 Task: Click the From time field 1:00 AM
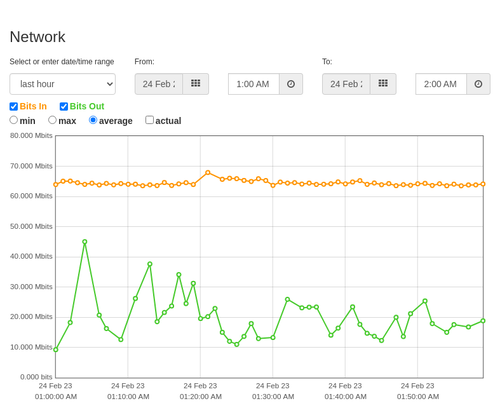click(254, 84)
